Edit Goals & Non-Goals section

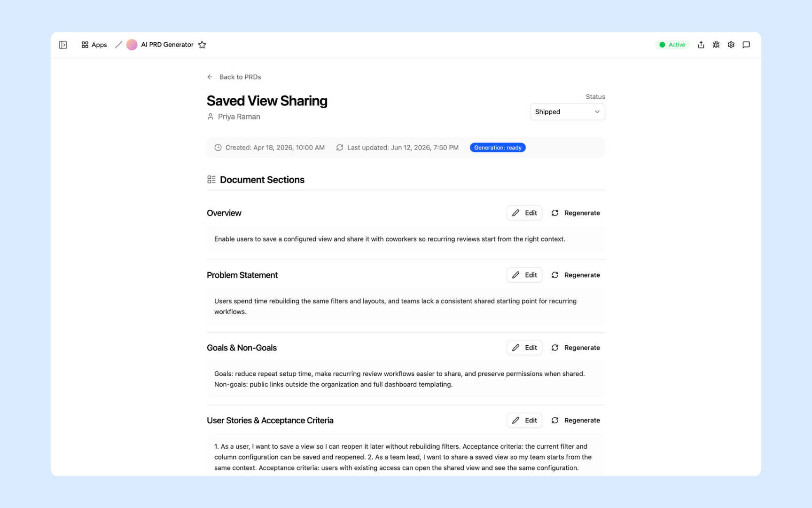tap(524, 348)
